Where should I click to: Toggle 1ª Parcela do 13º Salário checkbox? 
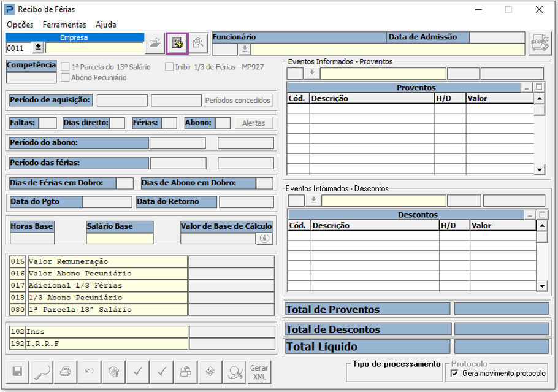tap(65, 67)
